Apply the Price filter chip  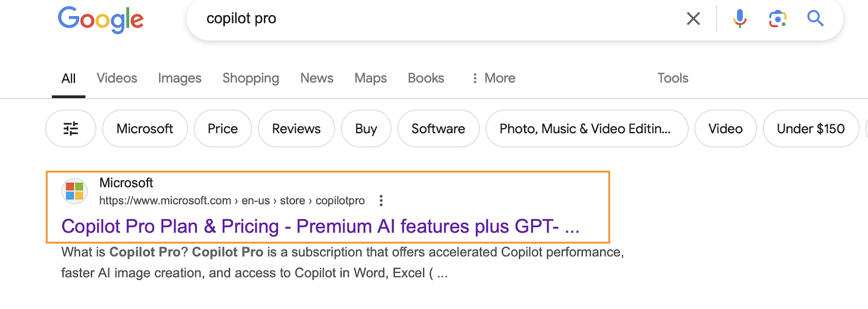point(223,129)
